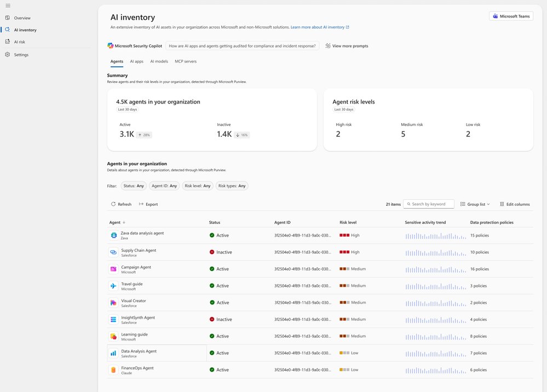Open Settings in the sidebar
Screen dimensions: 547x392
(x=21, y=55)
